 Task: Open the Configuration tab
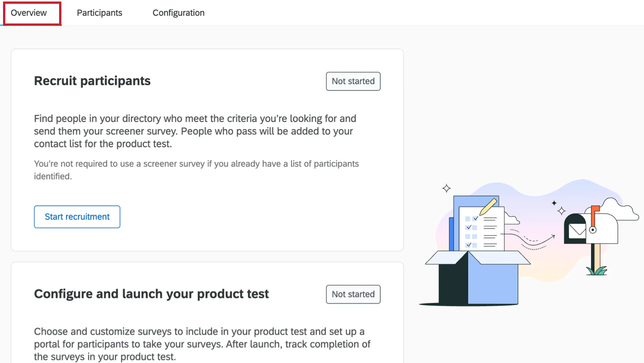(178, 13)
